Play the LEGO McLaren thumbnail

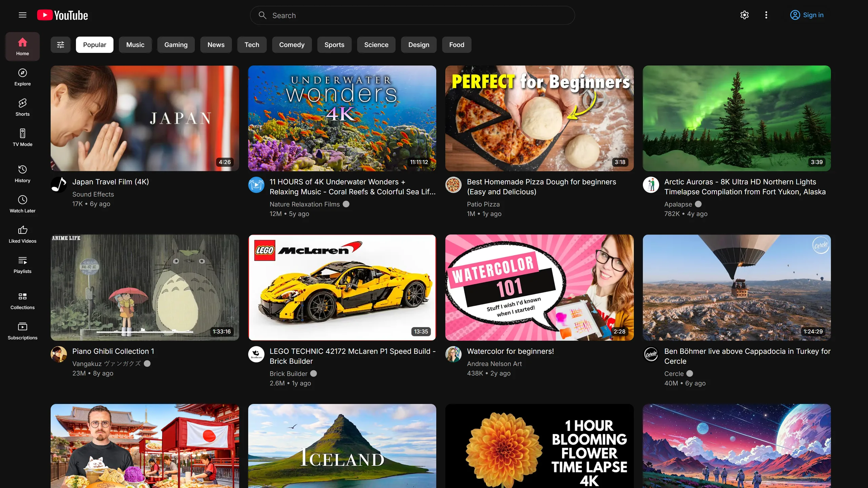coord(342,287)
